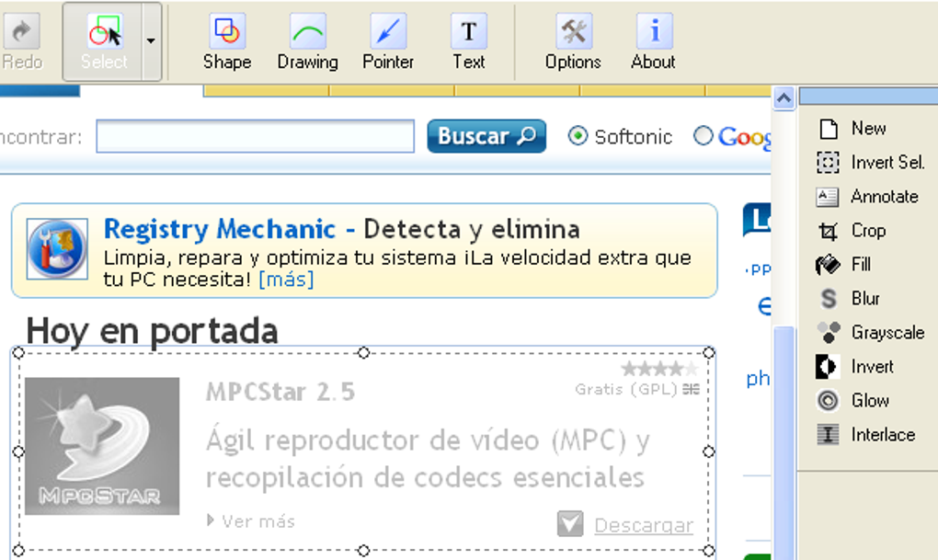Click the search text input field
The width and height of the screenshot is (938, 560).
(256, 136)
